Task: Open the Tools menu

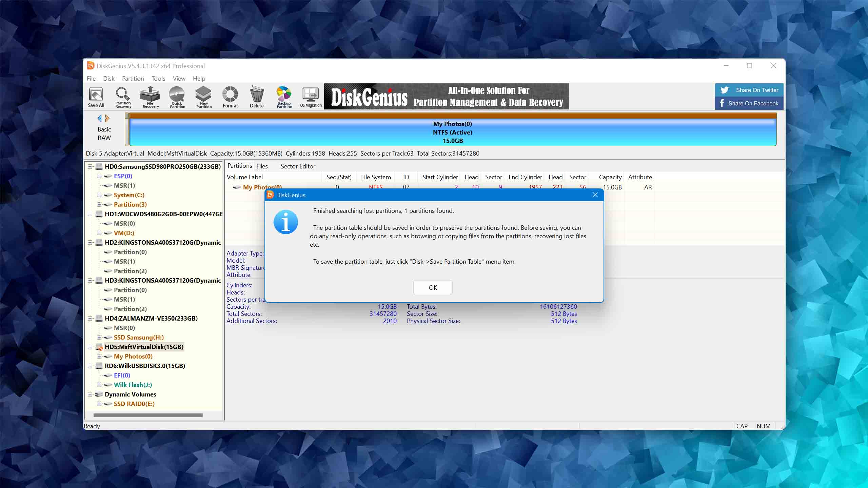Action: click(x=158, y=79)
